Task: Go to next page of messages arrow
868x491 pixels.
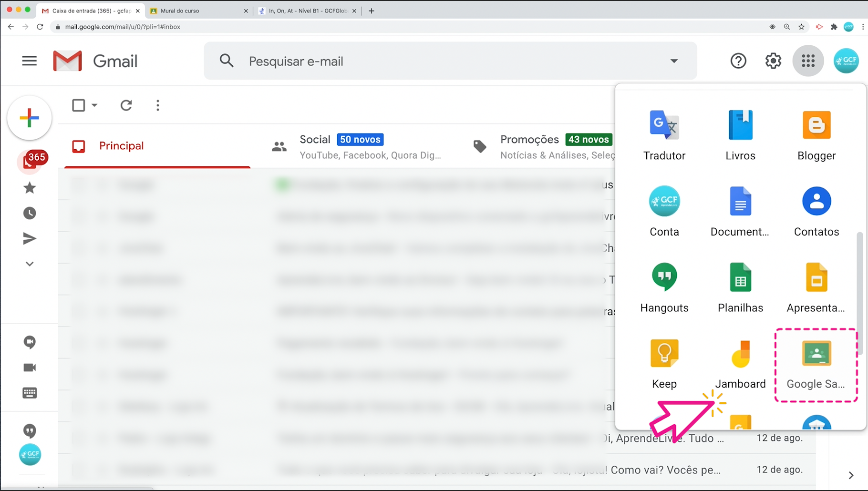Action: tap(851, 475)
